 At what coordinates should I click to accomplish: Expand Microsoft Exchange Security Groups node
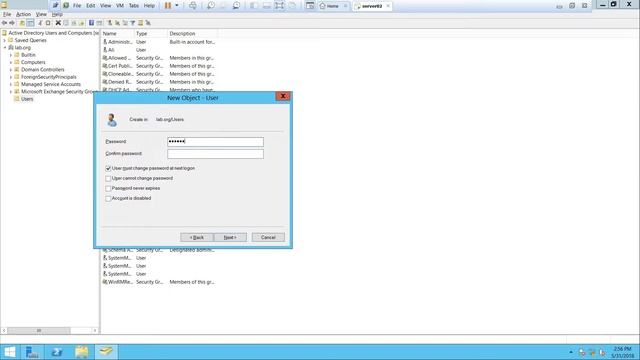pyautogui.click(x=11, y=92)
